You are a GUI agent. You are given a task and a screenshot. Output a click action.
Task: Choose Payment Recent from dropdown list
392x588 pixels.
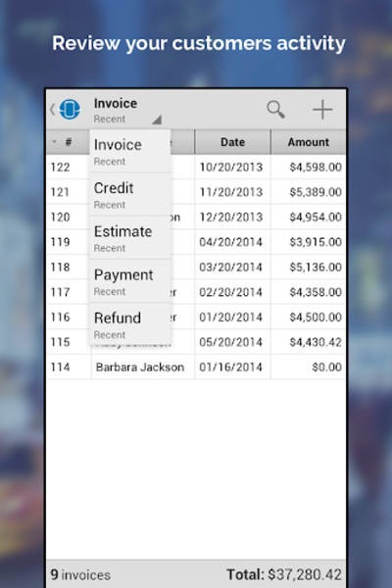coord(130,281)
